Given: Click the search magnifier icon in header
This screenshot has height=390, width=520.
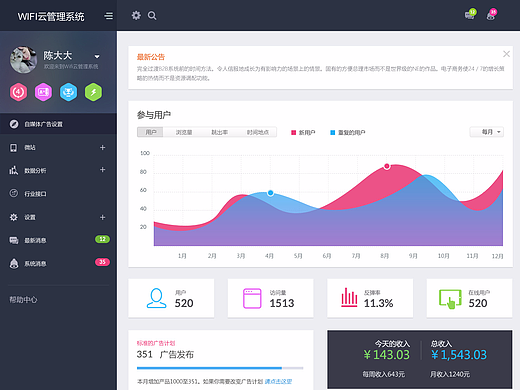Looking at the screenshot, I should click(x=152, y=16).
